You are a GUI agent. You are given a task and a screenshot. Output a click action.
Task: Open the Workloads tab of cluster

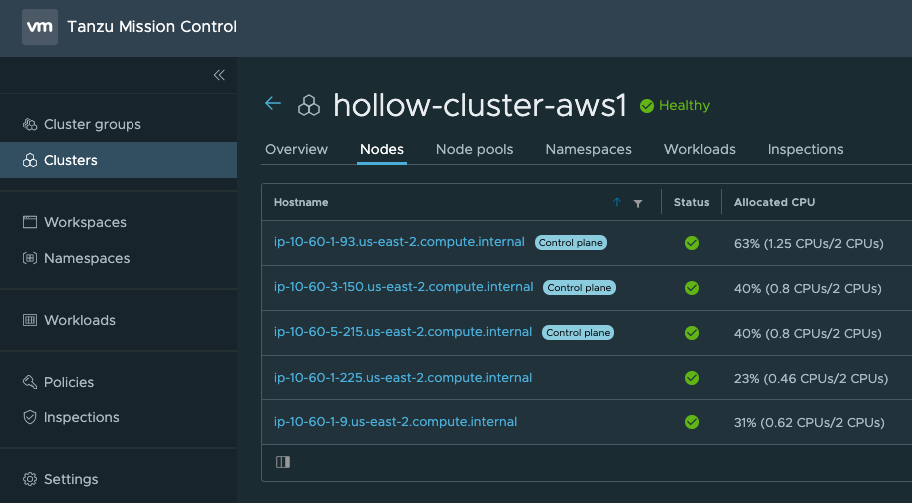699,149
